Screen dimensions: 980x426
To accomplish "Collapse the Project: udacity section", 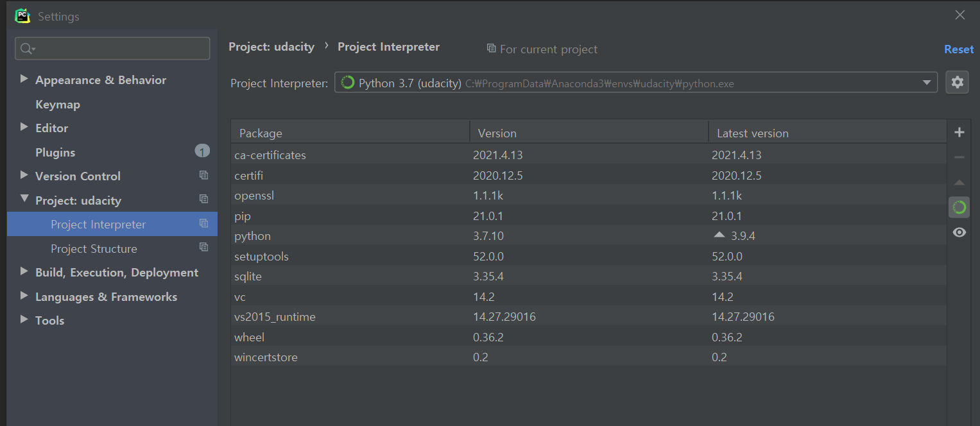I will [x=24, y=200].
